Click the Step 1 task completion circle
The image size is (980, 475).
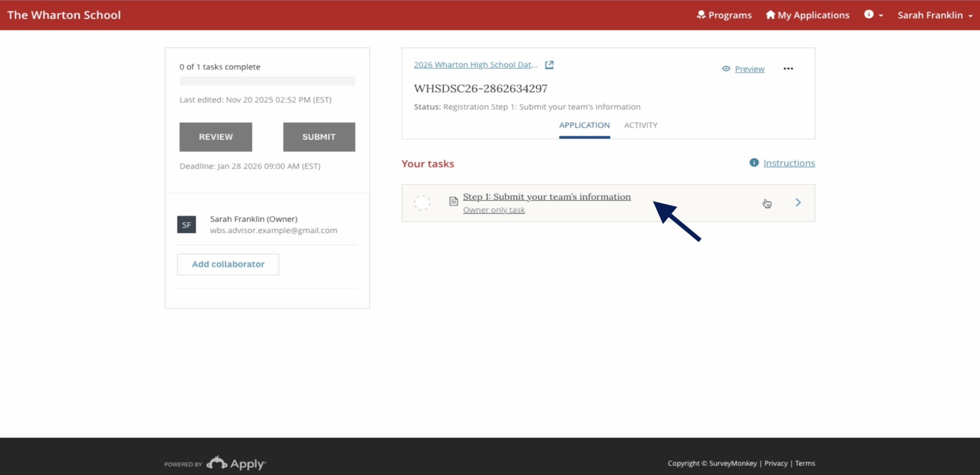coord(422,203)
